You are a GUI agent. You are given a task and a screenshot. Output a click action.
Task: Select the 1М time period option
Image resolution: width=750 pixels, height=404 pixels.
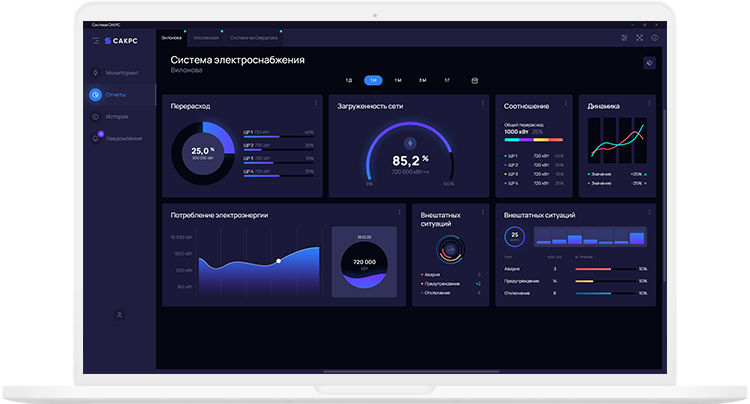pyautogui.click(x=398, y=80)
